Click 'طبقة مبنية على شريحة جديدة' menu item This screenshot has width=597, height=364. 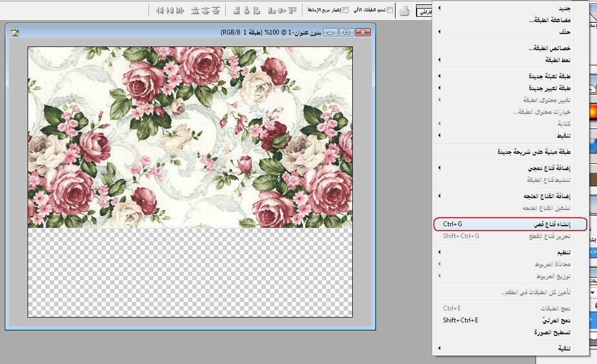[534, 152]
